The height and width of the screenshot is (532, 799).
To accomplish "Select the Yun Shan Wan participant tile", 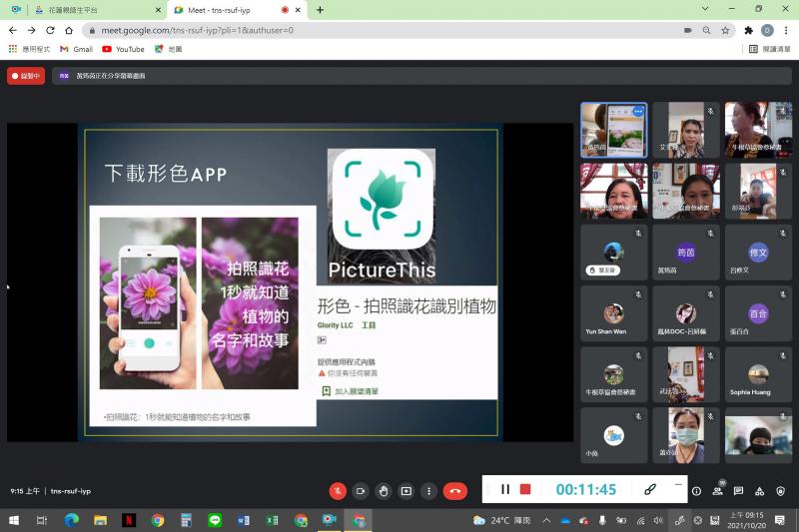I will [x=614, y=313].
